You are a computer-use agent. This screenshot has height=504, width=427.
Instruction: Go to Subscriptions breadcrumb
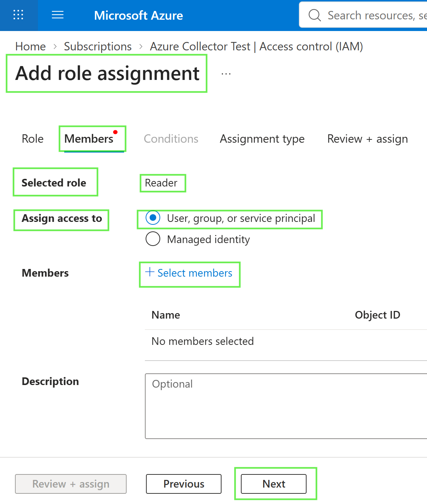click(x=98, y=46)
